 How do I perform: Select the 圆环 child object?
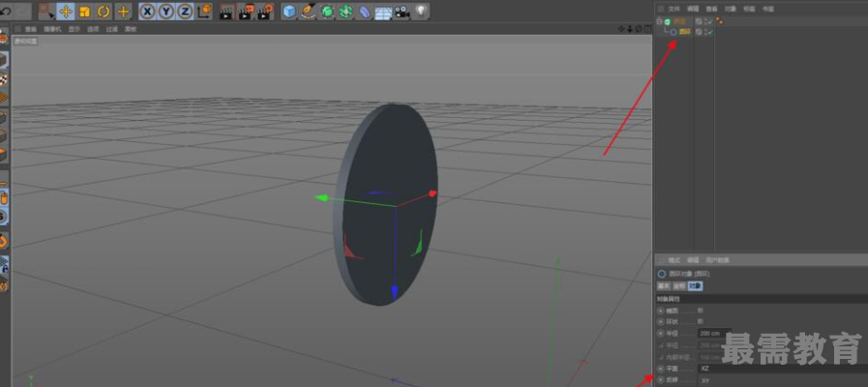tap(685, 32)
